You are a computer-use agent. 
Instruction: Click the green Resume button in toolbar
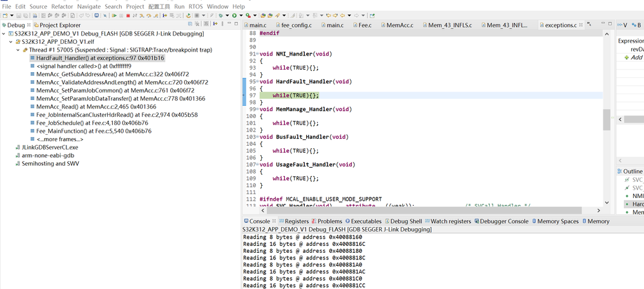click(114, 15)
